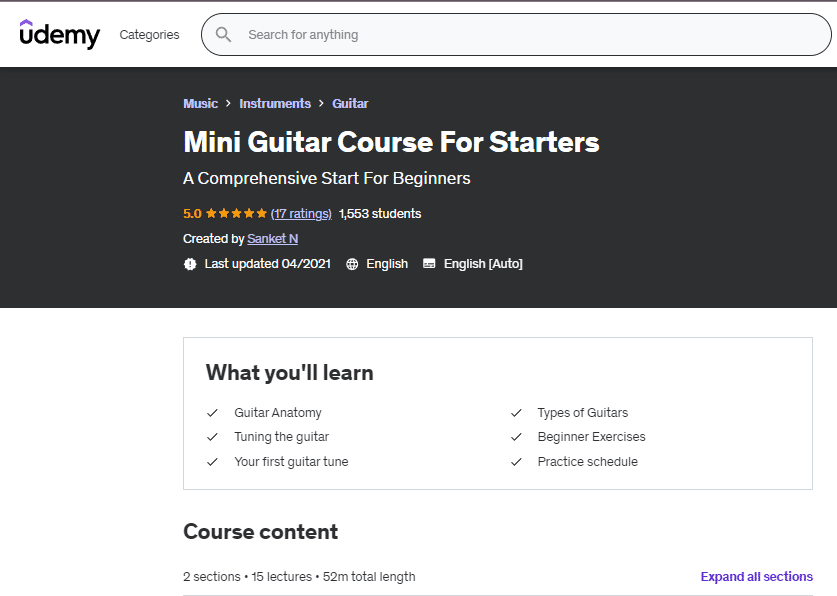Click the search magnifier icon
This screenshot has height=596, width=837.
pyautogui.click(x=224, y=35)
